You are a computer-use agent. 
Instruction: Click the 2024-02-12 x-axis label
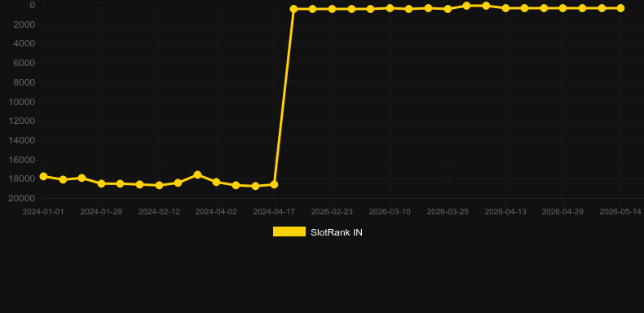click(159, 212)
